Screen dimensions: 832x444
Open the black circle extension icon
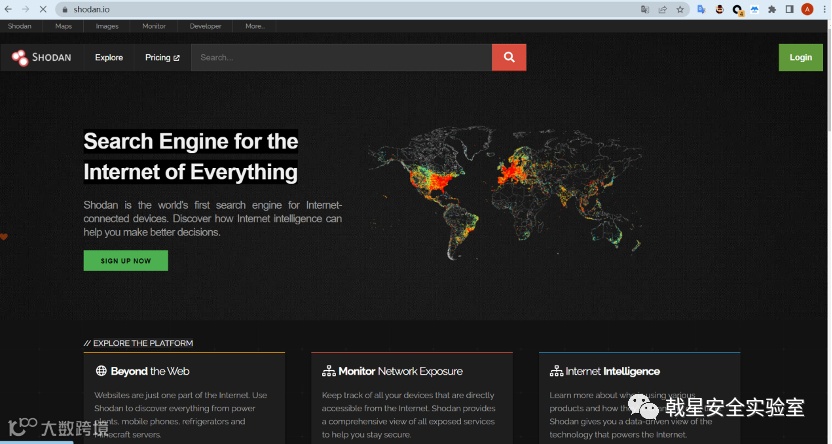click(x=737, y=10)
